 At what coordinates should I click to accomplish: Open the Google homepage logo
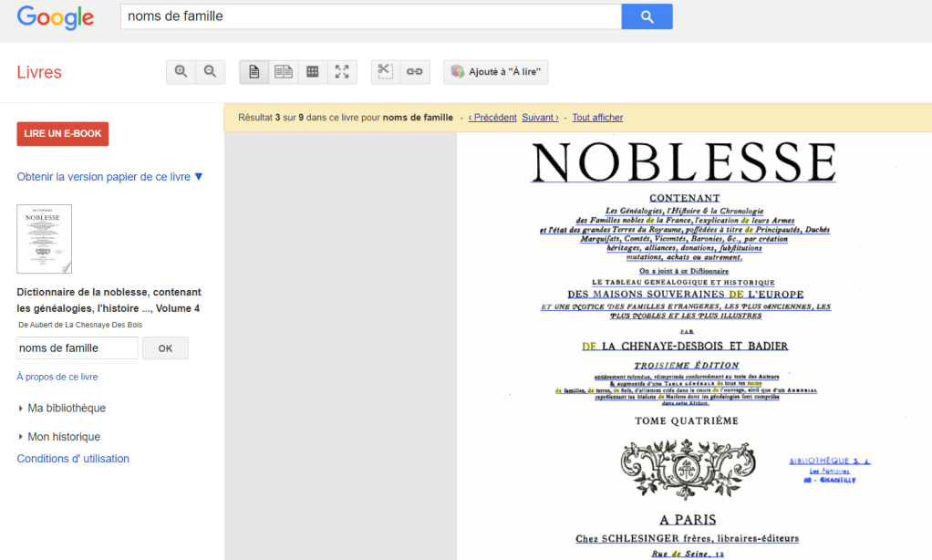pyautogui.click(x=56, y=17)
